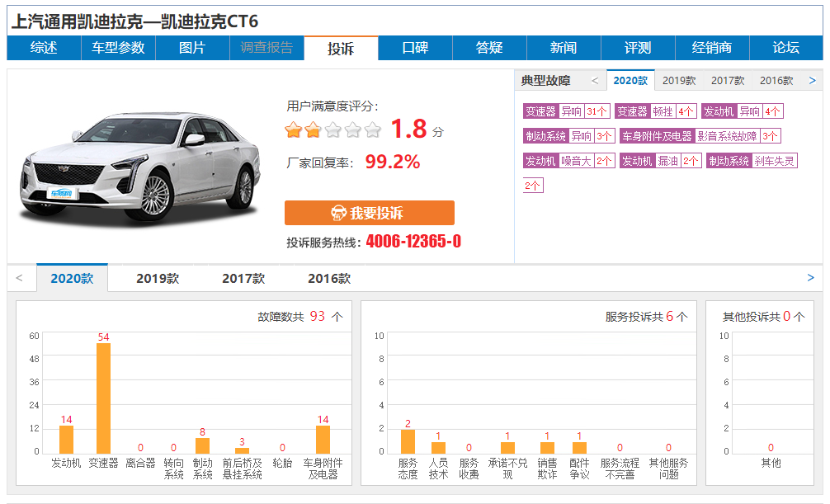Click the next arrow in 典型故障 panel
This screenshot has height=504, width=830.
(813, 81)
